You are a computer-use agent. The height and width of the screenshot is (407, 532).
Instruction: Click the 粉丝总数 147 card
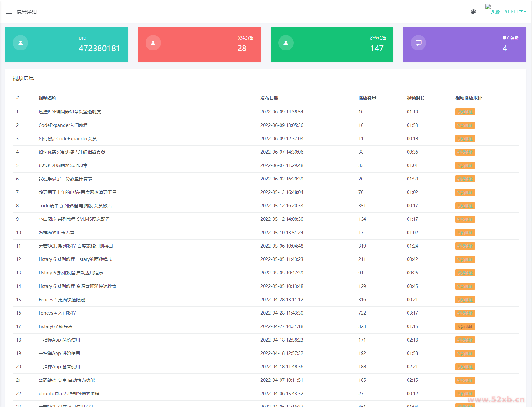(332, 44)
